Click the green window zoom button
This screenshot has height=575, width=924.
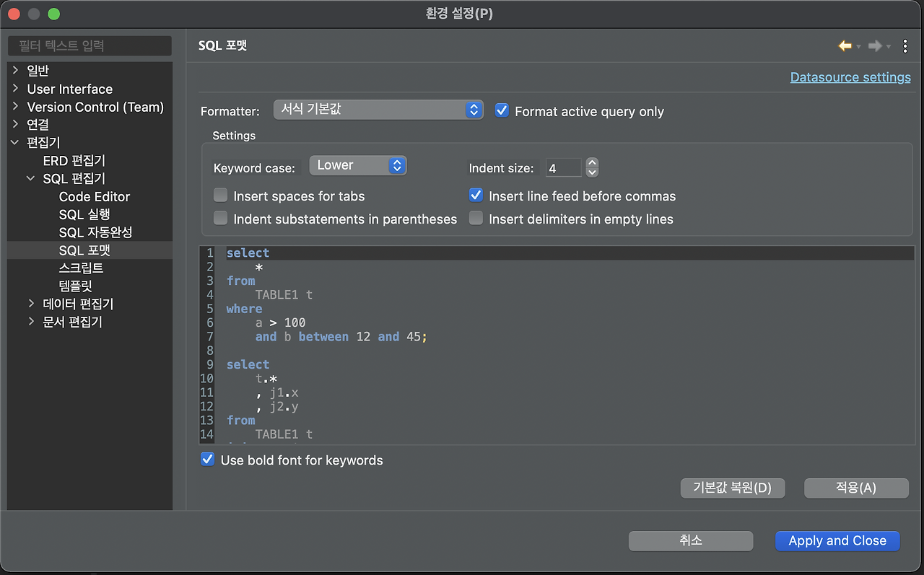54,14
